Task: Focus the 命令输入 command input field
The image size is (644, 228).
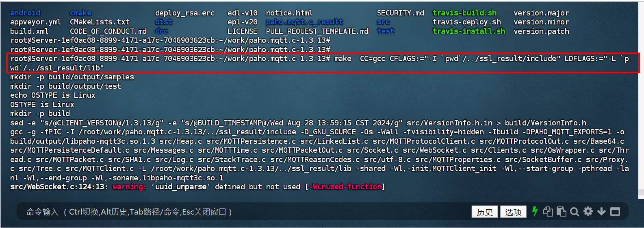Action: (x=244, y=212)
